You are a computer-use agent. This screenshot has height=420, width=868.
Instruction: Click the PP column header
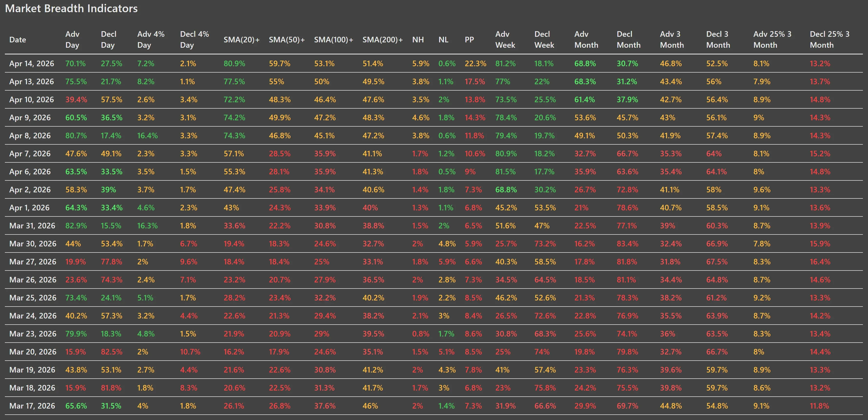tap(469, 40)
